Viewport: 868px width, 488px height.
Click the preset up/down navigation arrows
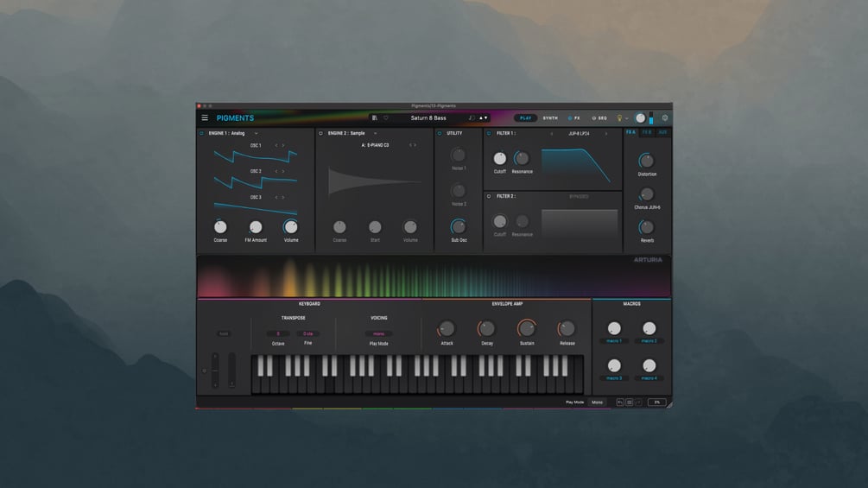point(484,117)
